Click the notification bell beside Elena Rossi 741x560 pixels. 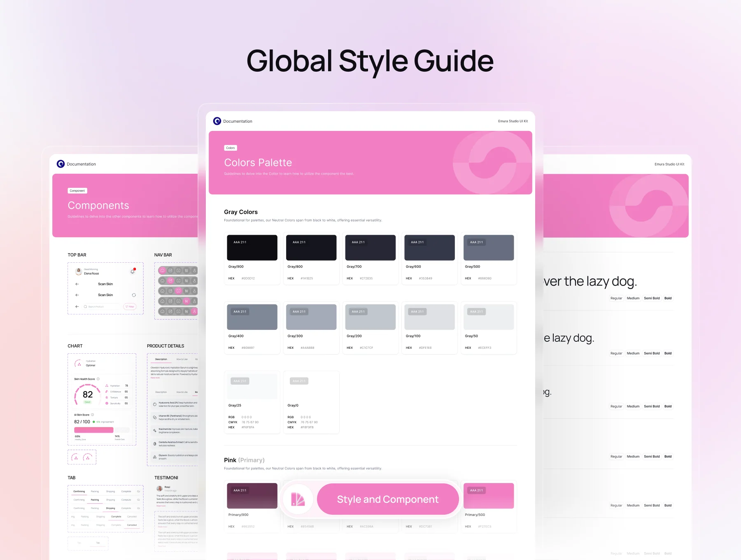[x=133, y=271]
